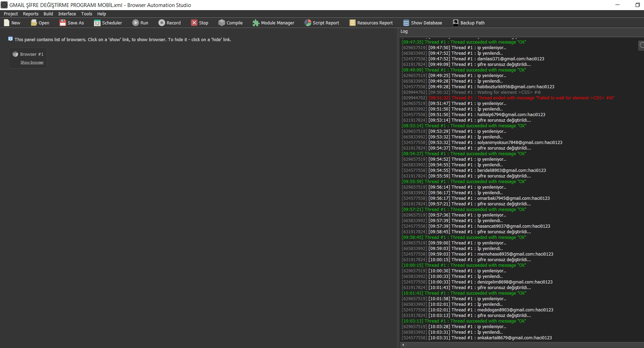
Task: Select log entry halilalp6794@gmail.com:haci0123
Action: click(473, 115)
